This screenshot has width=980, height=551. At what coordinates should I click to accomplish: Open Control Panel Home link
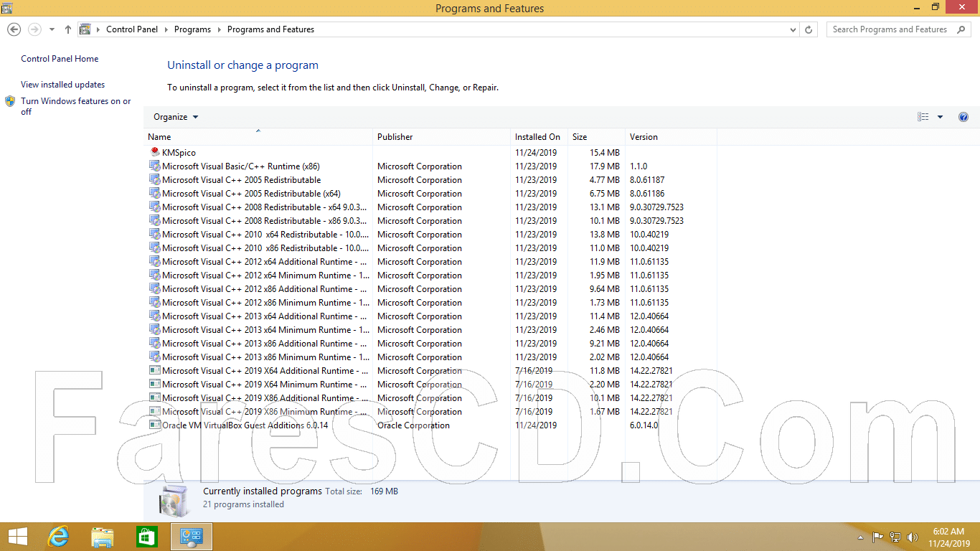pos(60,59)
